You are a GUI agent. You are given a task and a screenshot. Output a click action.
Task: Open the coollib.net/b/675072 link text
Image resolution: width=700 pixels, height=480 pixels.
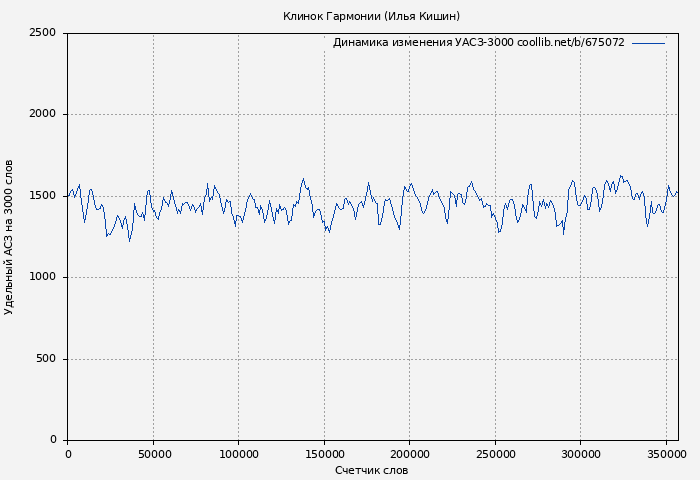click(571, 43)
